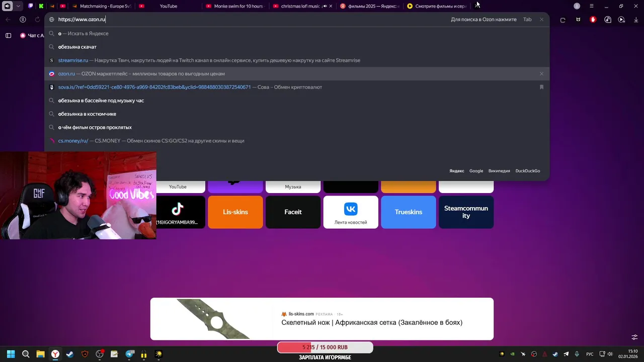Click the music note extension icon
Image resolution: width=644 pixels, height=362 pixels.
click(x=607, y=20)
